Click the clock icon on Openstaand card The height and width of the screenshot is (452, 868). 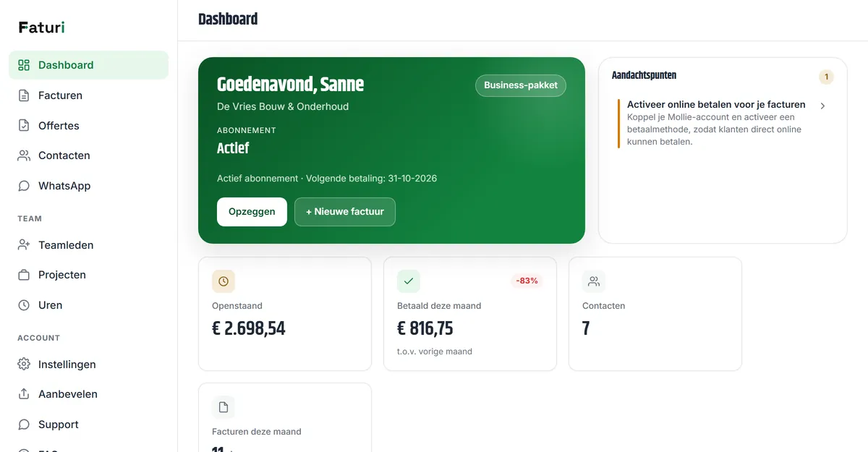(224, 281)
